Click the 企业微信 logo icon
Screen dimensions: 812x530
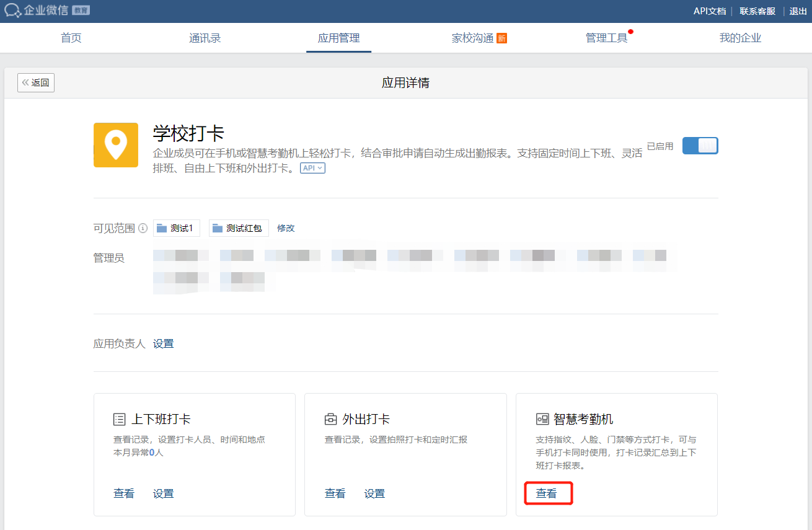[x=13, y=11]
